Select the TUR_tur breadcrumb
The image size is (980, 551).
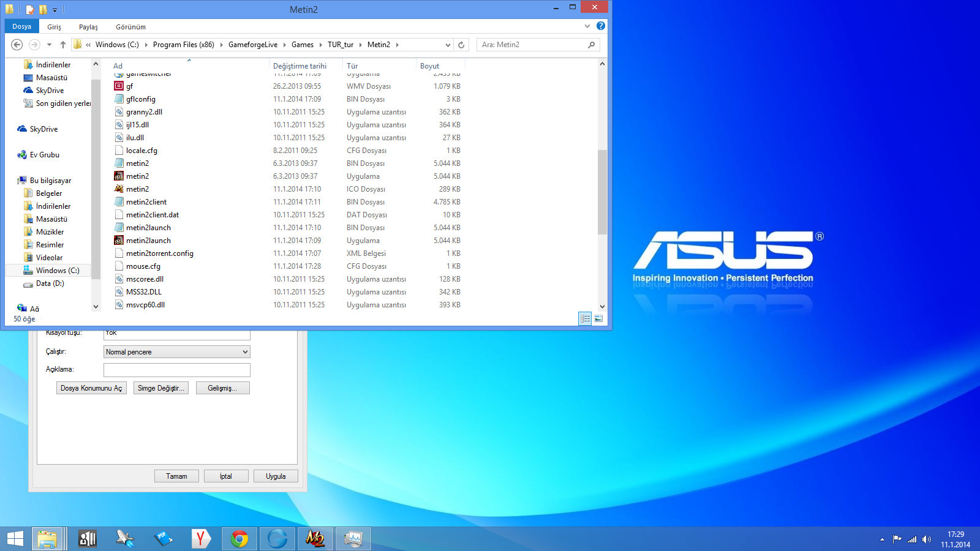point(341,45)
